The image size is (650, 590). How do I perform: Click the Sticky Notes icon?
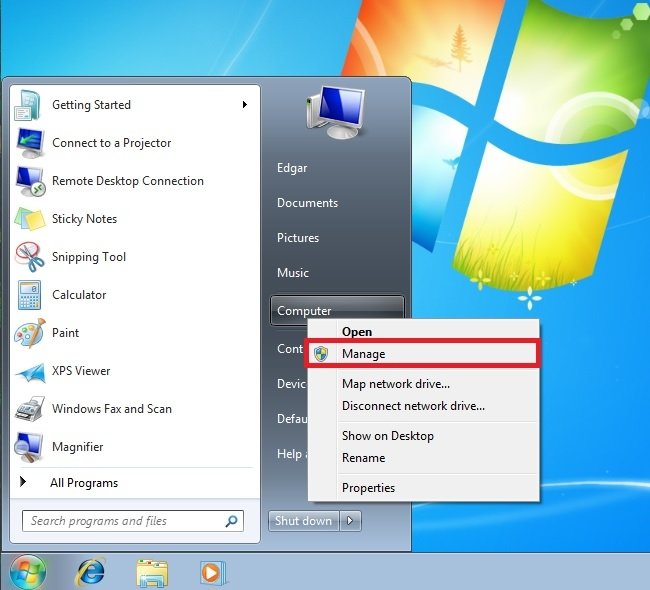pos(29,219)
